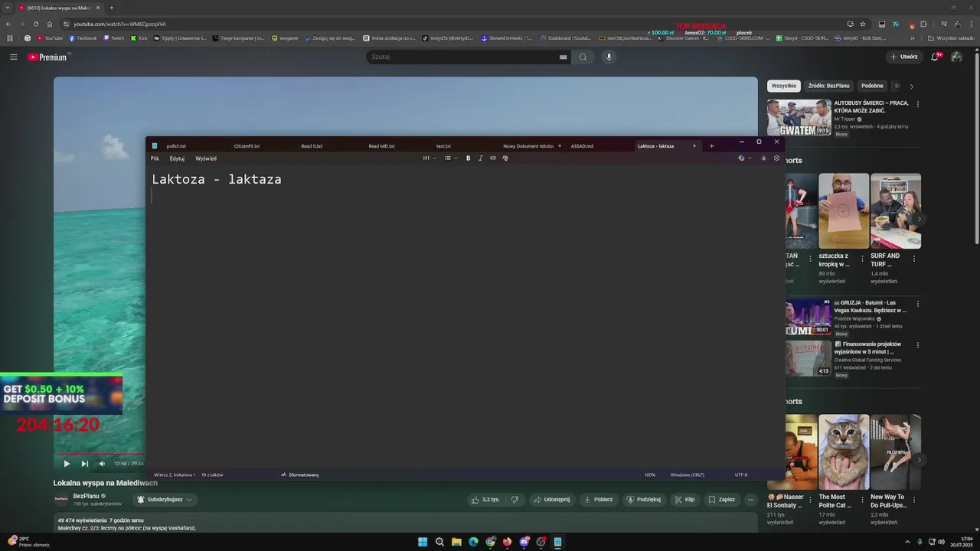Bookmark this page with star icon
This screenshot has width=980, height=551.
click(863, 24)
